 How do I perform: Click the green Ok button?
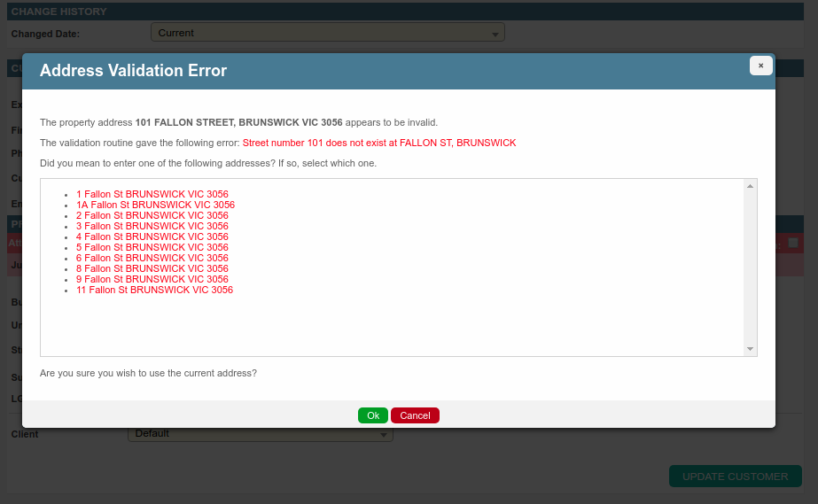coord(372,415)
